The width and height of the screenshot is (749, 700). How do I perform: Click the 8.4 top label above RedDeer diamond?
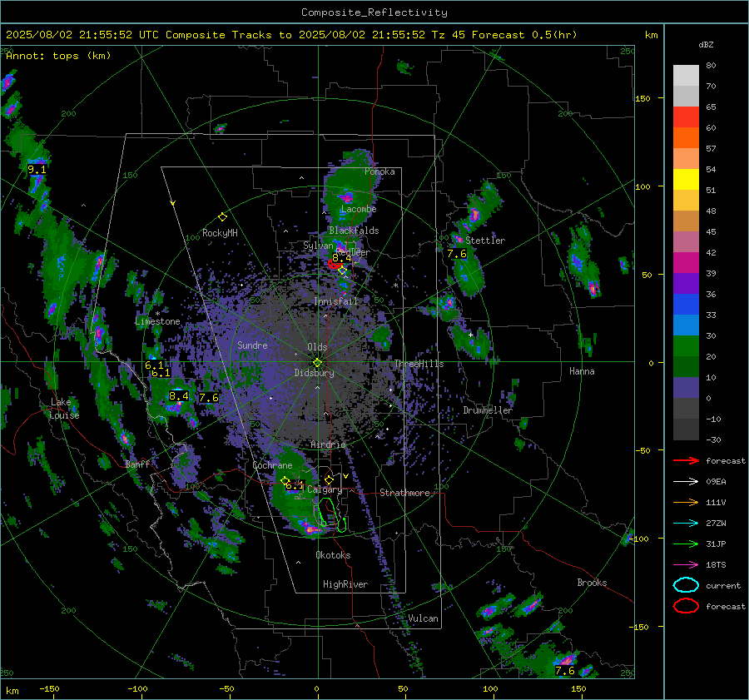click(x=341, y=258)
